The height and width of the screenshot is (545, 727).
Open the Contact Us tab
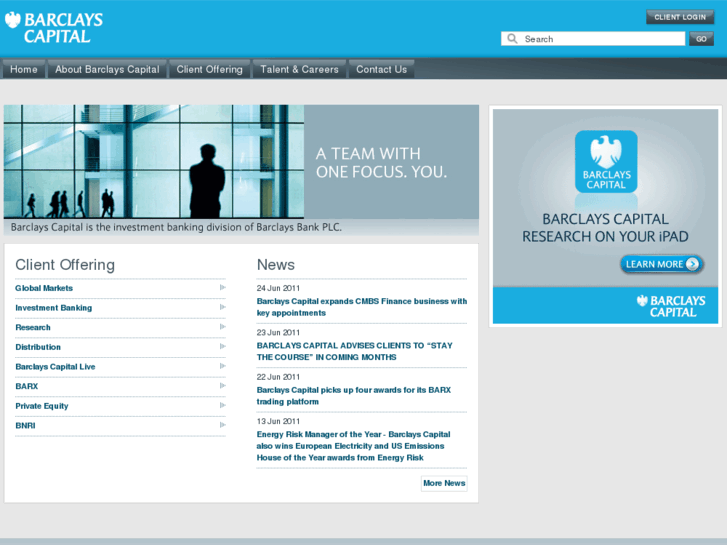tap(381, 69)
